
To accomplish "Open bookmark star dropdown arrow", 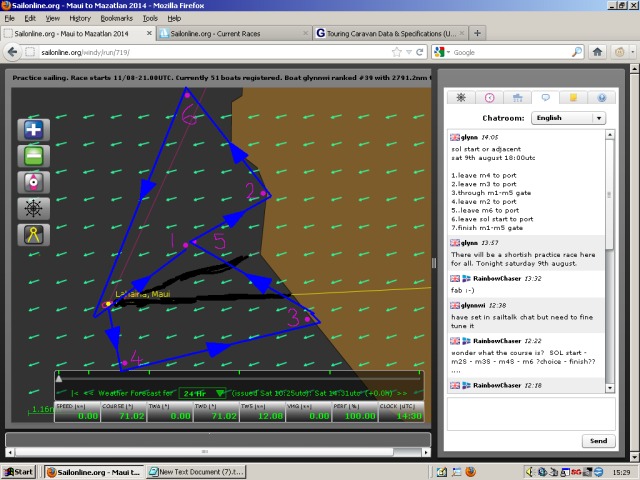I will 409,52.
